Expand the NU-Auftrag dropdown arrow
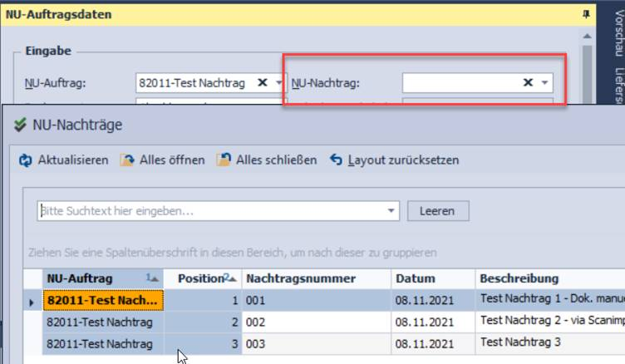Image resolution: width=625 pixels, height=364 pixels. point(278,83)
